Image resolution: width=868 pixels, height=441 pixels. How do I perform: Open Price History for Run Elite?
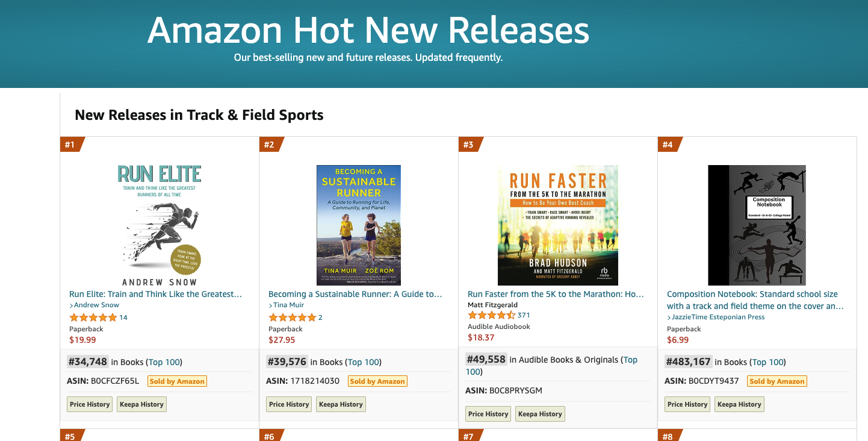(x=89, y=404)
